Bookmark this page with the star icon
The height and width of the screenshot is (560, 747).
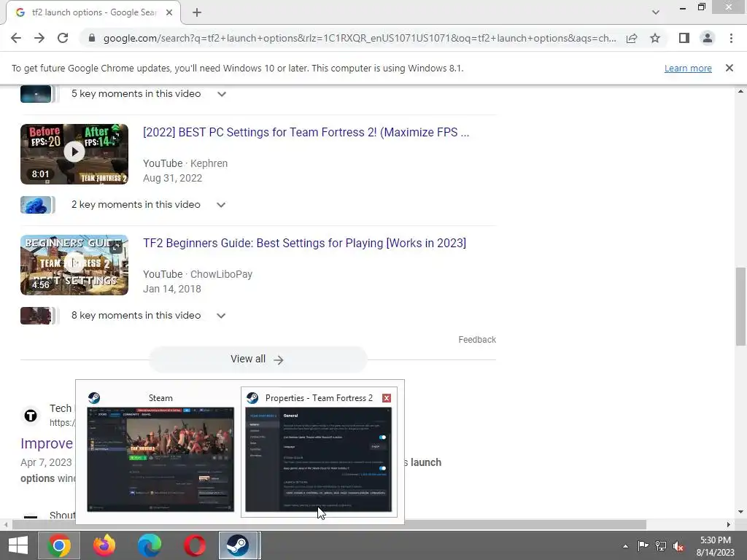click(x=655, y=38)
